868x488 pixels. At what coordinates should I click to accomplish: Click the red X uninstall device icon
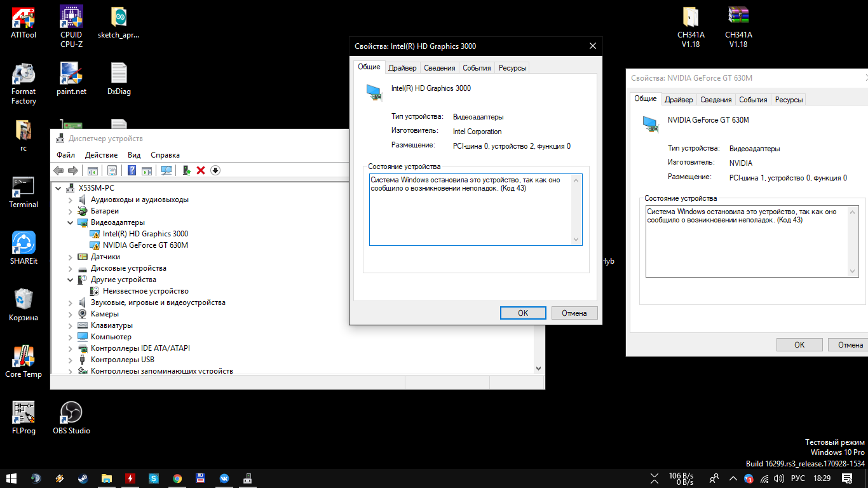pyautogui.click(x=201, y=170)
